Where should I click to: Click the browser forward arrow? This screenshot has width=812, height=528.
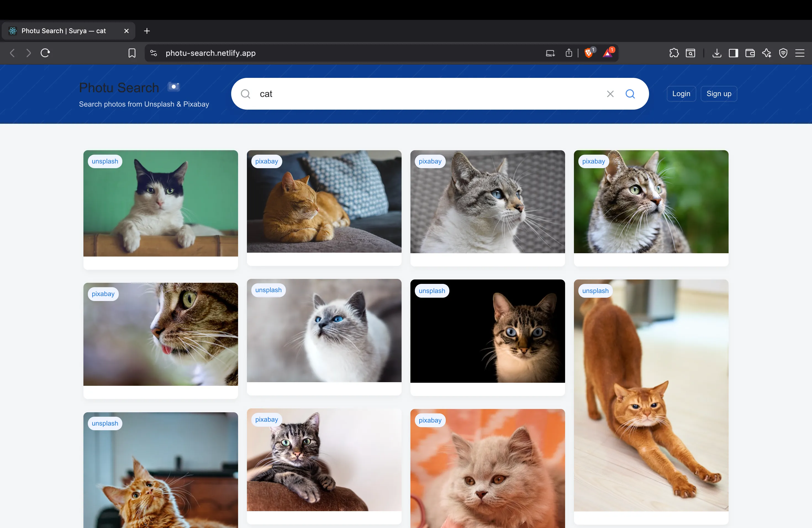(x=29, y=53)
